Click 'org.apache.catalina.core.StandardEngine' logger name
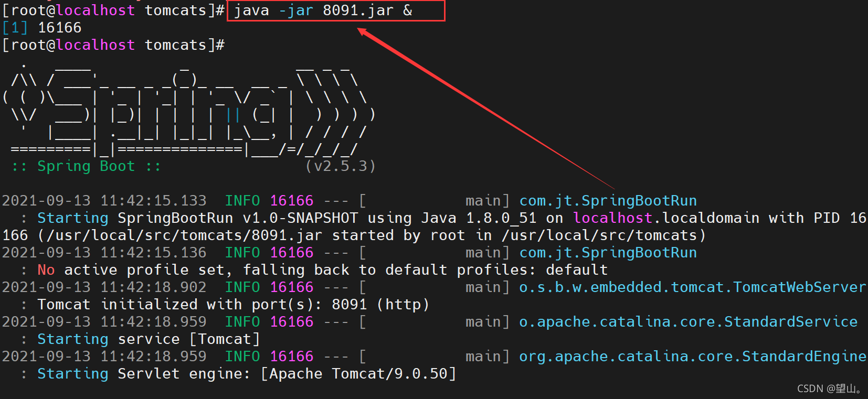Viewport: 868px width, 399px height. coord(693,357)
